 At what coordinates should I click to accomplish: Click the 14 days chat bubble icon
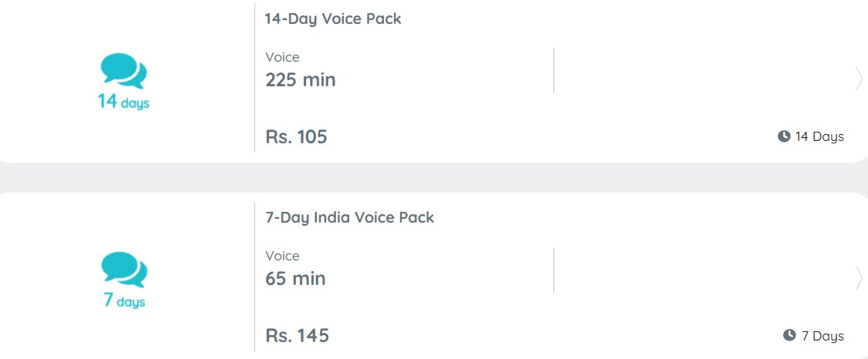(x=123, y=71)
